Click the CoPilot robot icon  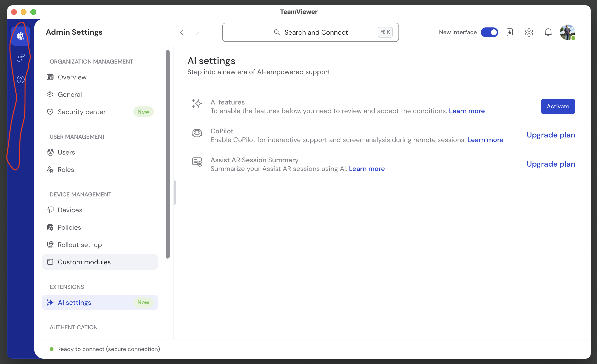[197, 133]
